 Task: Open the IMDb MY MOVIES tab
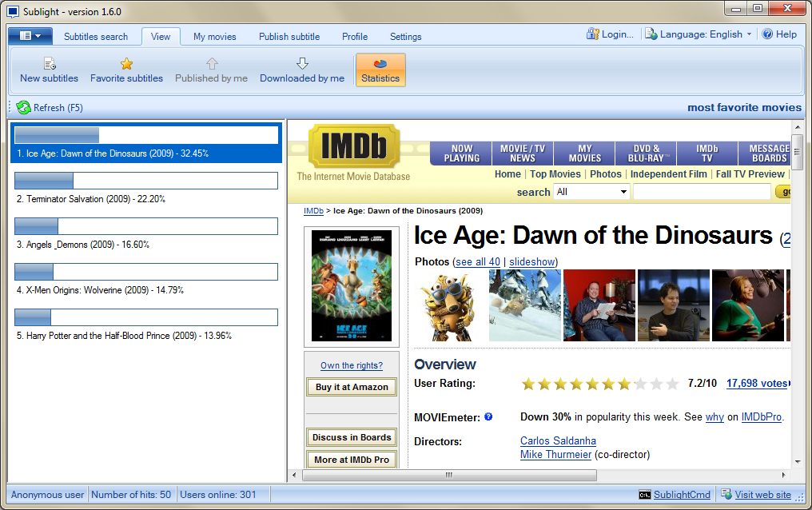(585, 153)
